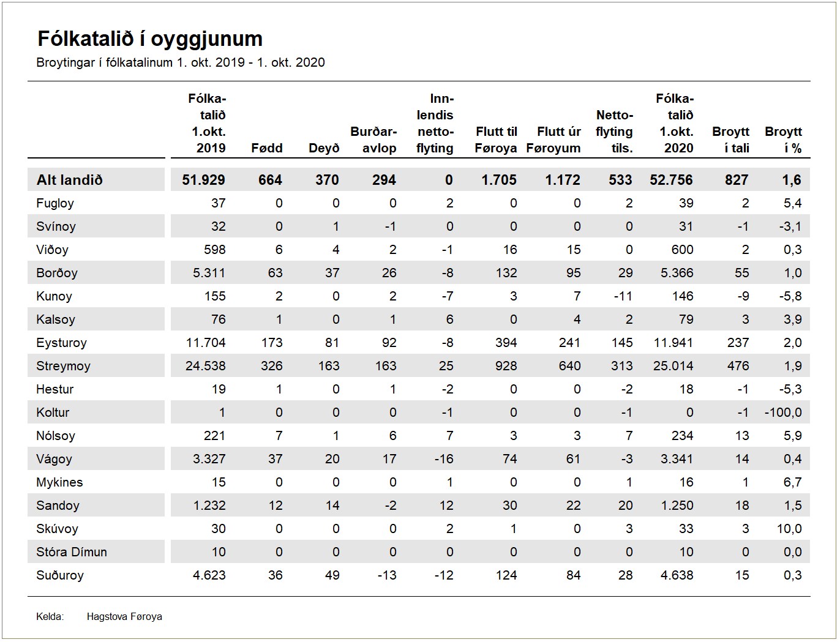This screenshot has height=642, width=840.
Task: Click Skúvoy's percentage change value 10,0
Action: pos(789,529)
